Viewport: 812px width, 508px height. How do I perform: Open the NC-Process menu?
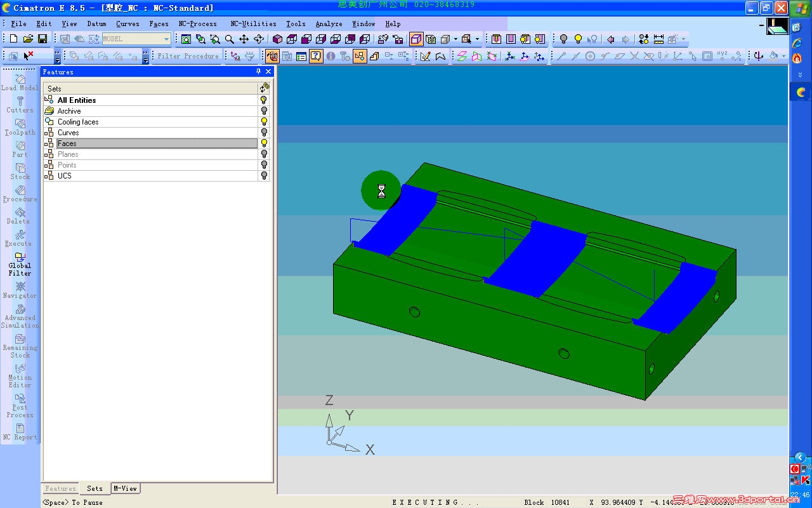pyautogui.click(x=197, y=23)
